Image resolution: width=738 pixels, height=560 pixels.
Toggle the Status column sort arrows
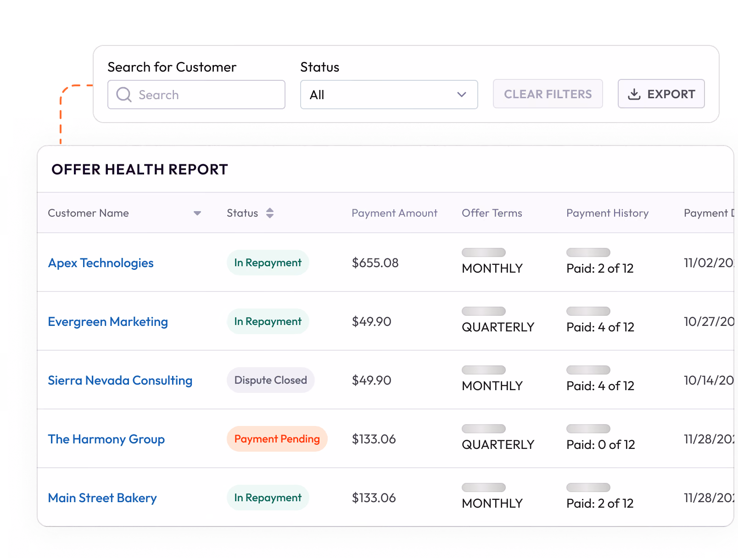pyautogui.click(x=270, y=213)
